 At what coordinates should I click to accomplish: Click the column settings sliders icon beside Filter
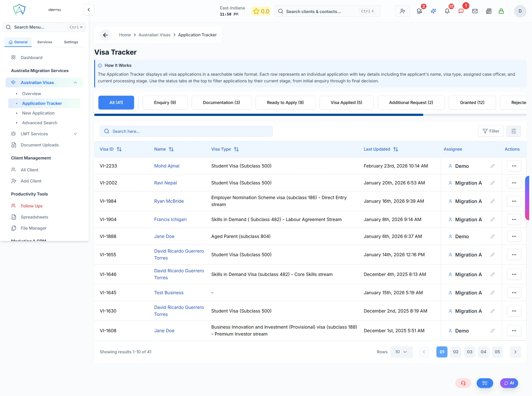(x=514, y=131)
